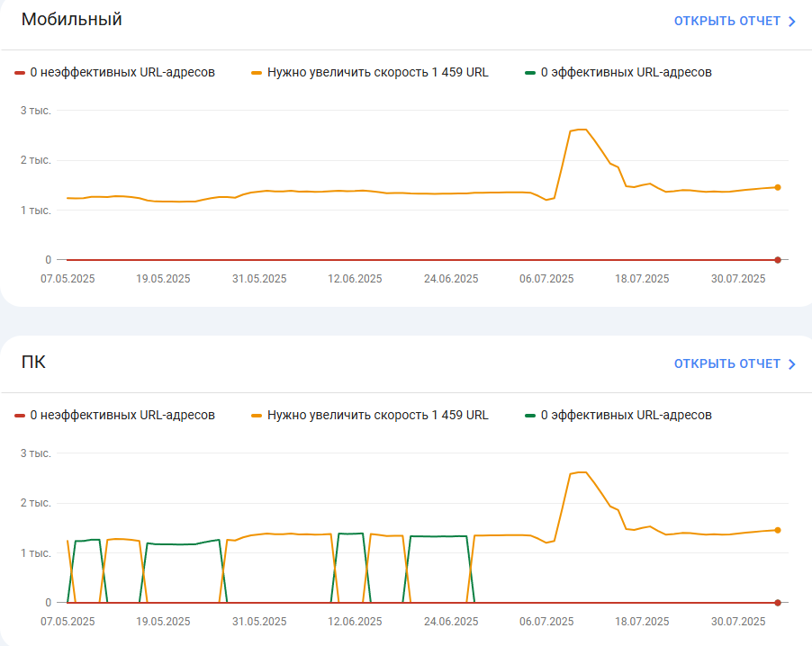Click orange legend marker in ПК chart
Image resolution: width=812 pixels, height=646 pixels.
tap(257, 416)
